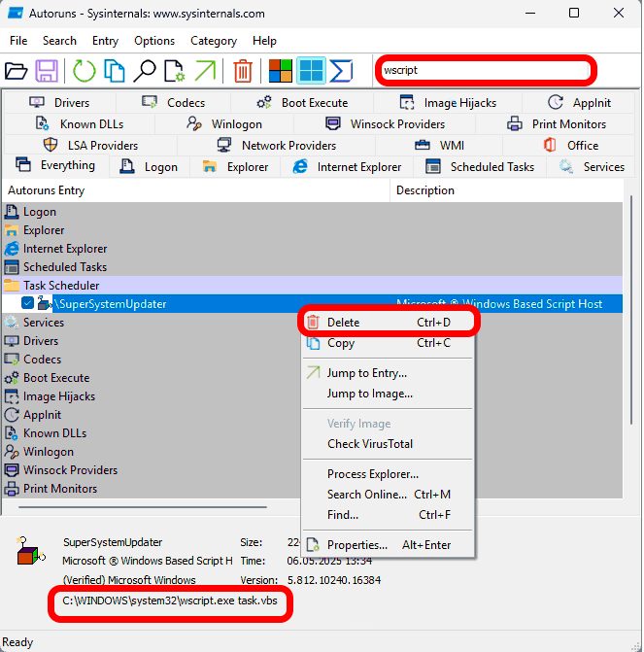Open the File menu
Screen dimensions: 644x652
(x=18, y=41)
